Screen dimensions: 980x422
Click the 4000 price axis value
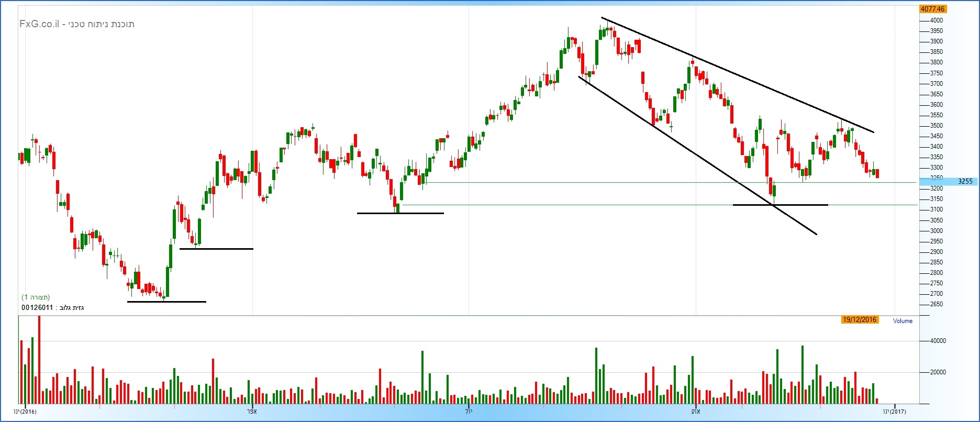[x=937, y=20]
